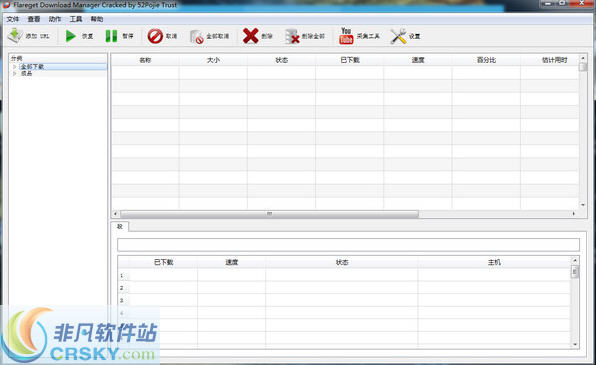Click the red Cancel circle icon
The image size is (596, 365).
tap(155, 36)
